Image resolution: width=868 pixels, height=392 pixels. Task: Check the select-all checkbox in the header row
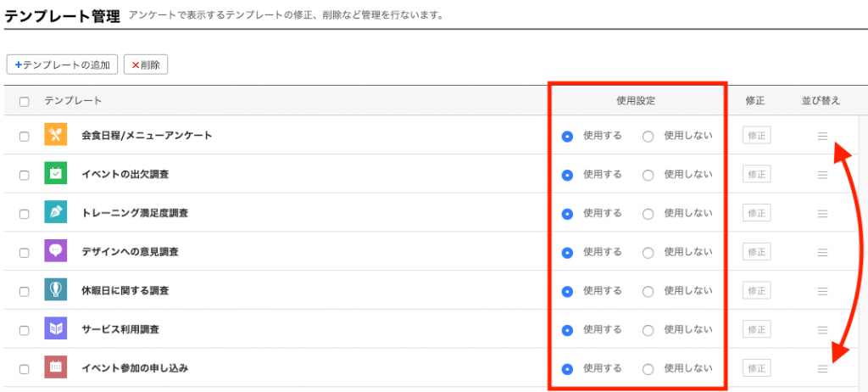click(25, 102)
